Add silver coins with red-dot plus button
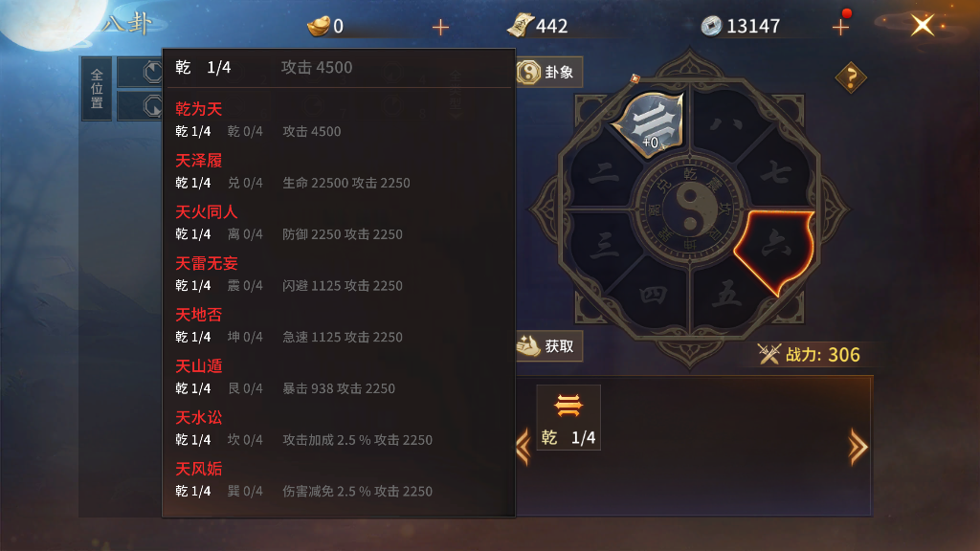Screen dimensions: 980x551 pos(841,26)
